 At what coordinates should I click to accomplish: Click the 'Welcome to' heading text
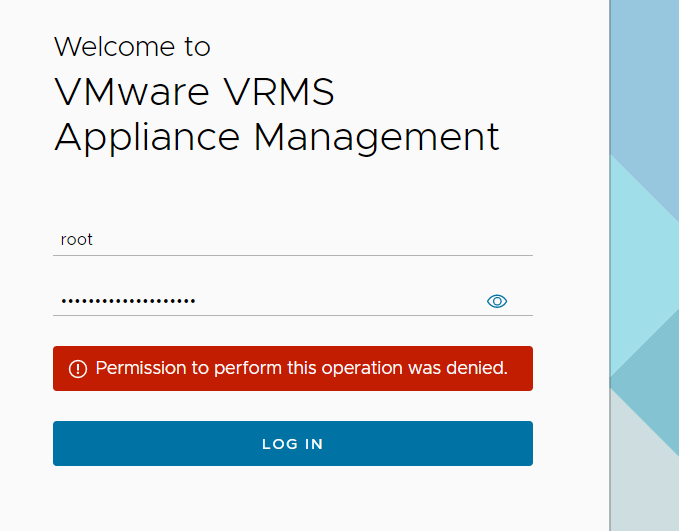pos(132,47)
